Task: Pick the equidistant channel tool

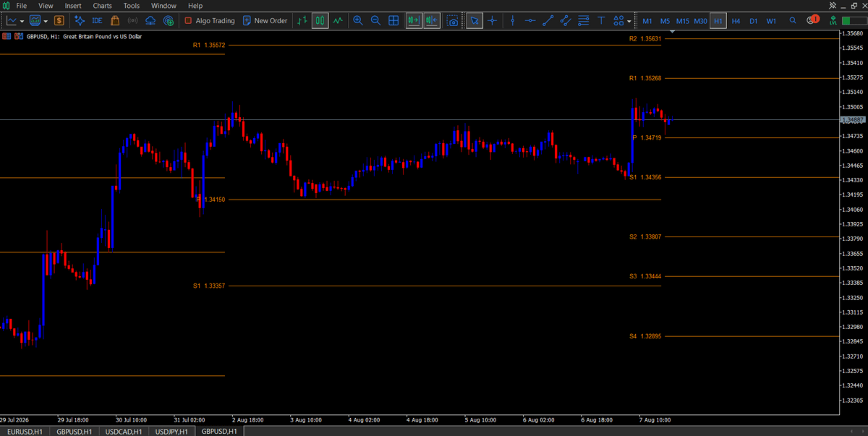Action: pos(566,21)
